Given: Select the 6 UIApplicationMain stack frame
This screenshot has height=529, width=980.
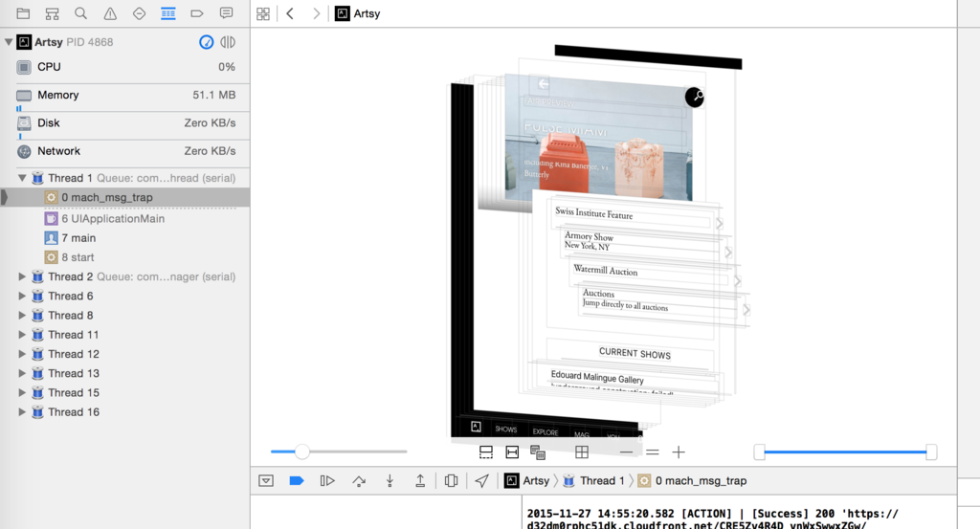Looking at the screenshot, I should pyautogui.click(x=125, y=219).
